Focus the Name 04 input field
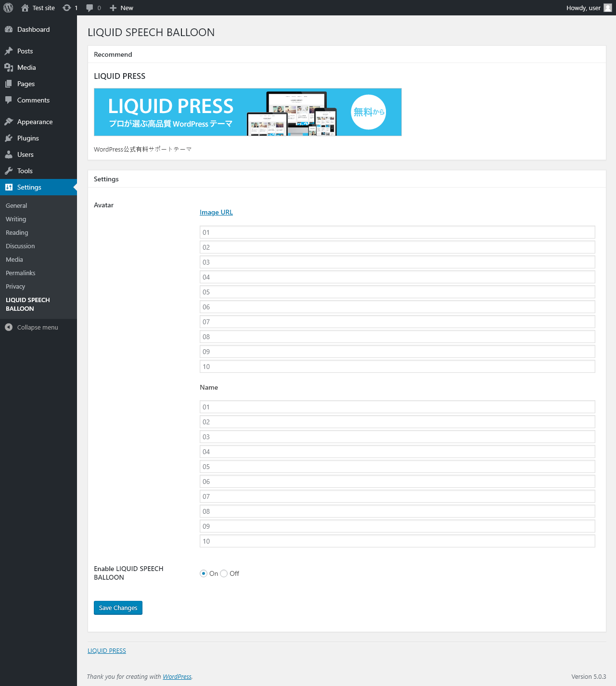 pyautogui.click(x=398, y=452)
